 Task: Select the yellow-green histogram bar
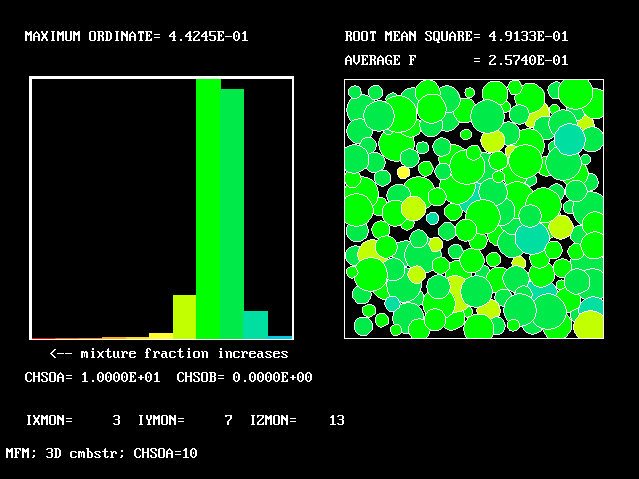click(184, 316)
